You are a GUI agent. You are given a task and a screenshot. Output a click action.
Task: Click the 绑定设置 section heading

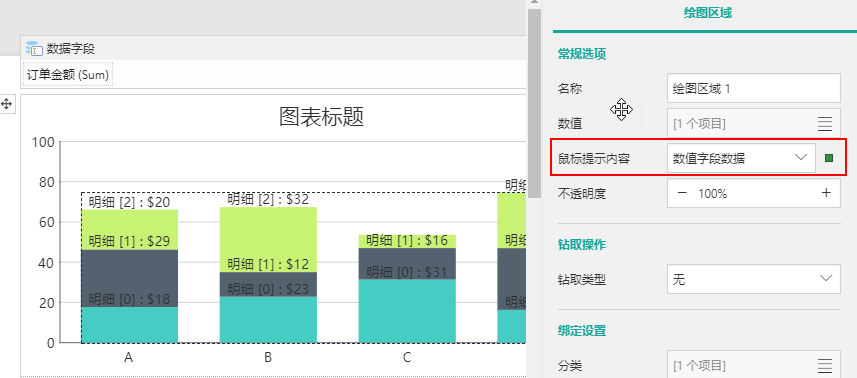click(x=582, y=330)
